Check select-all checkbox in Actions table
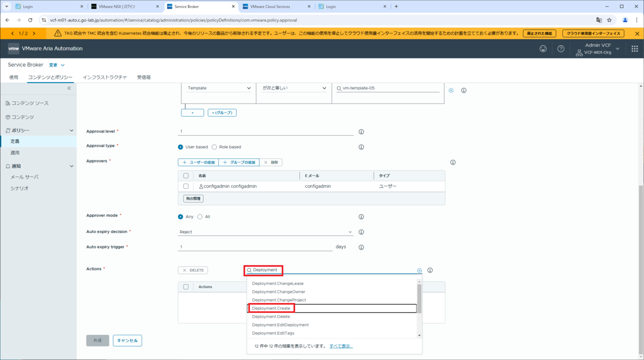 point(186,287)
